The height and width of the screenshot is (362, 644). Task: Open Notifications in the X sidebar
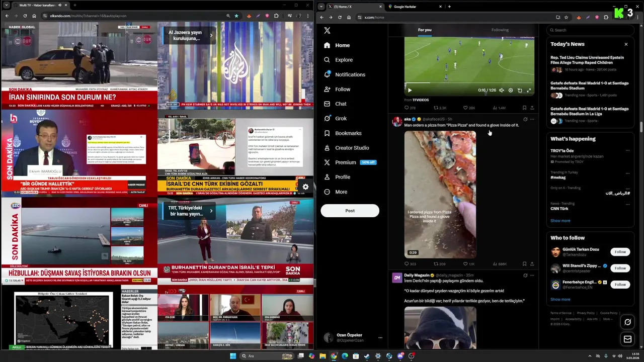(345, 74)
